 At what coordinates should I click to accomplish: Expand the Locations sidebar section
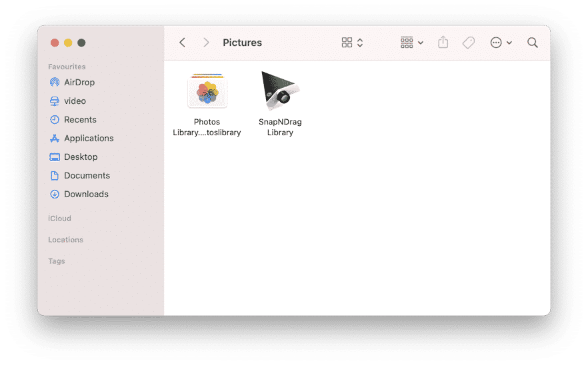pyautogui.click(x=65, y=240)
